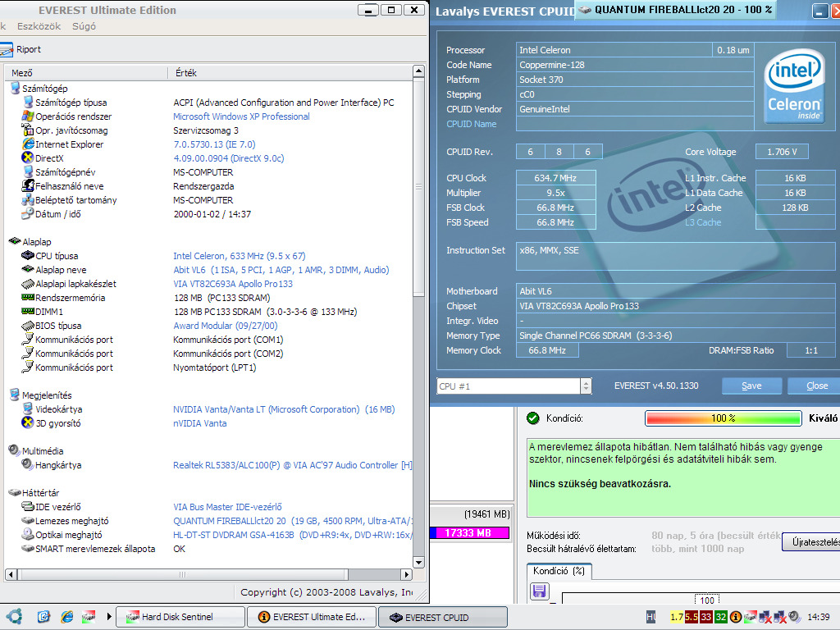Click the 100 % Kondíció health bar
This screenshot has width=840, height=630.
[x=724, y=418]
